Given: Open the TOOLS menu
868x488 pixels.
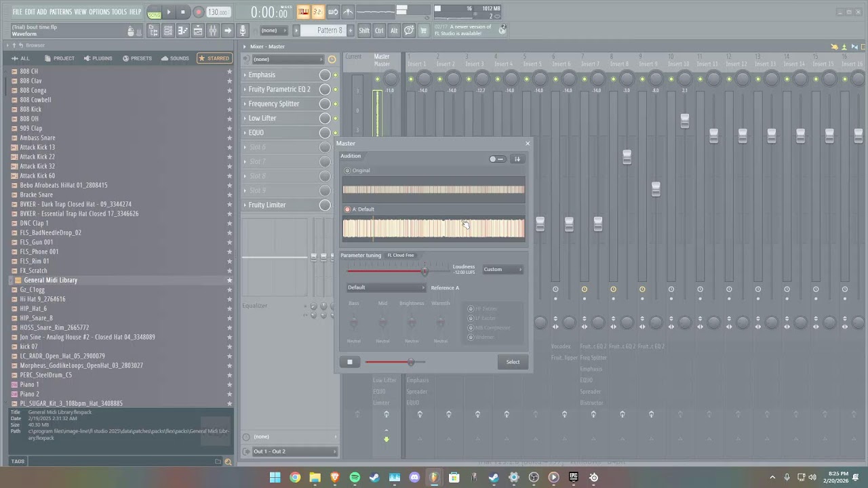Looking at the screenshot, I should pos(119,12).
